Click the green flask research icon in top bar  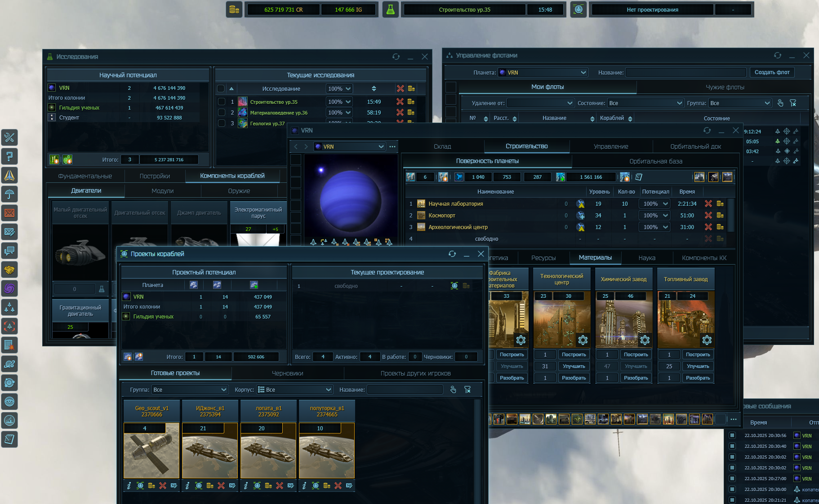click(390, 9)
